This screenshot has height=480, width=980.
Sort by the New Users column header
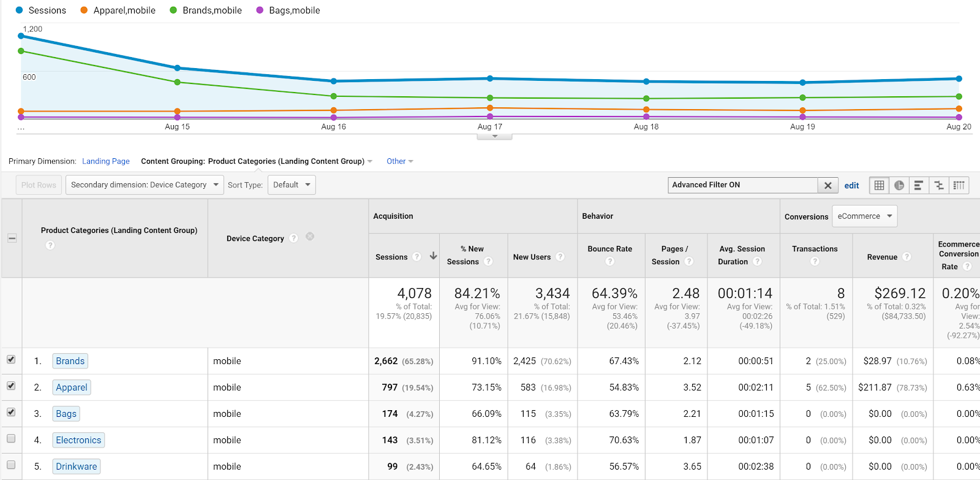532,257
